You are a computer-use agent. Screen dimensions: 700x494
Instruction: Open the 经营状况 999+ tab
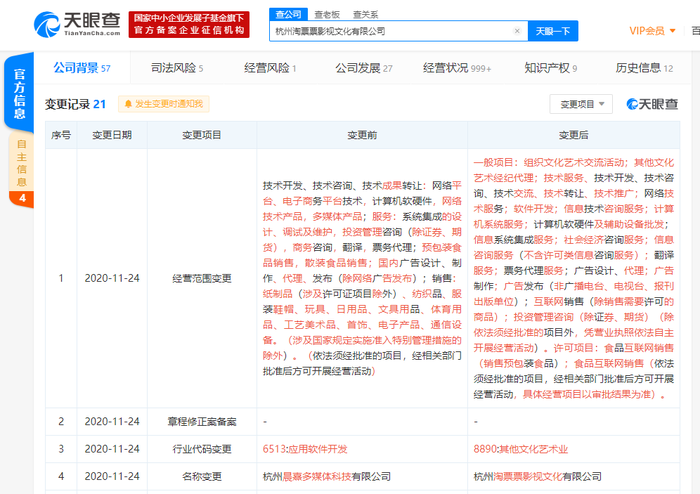(x=457, y=68)
